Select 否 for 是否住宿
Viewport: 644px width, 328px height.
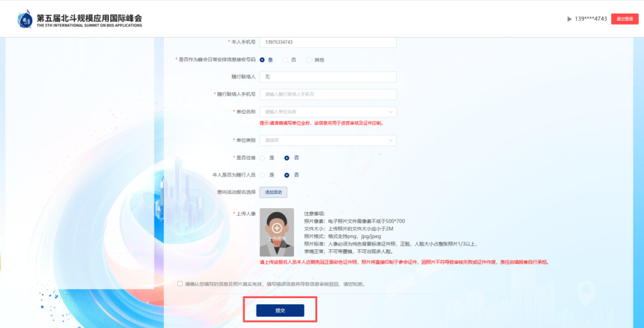287,157
